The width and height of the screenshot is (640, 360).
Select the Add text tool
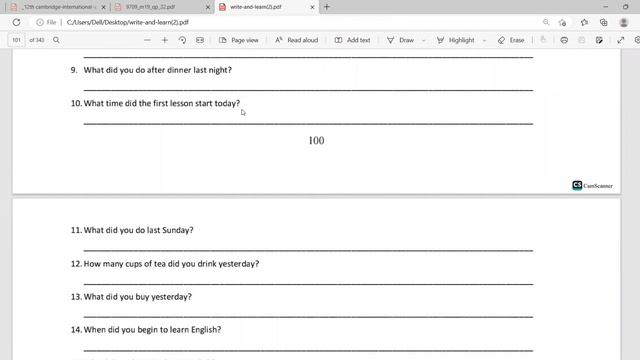[353, 40]
